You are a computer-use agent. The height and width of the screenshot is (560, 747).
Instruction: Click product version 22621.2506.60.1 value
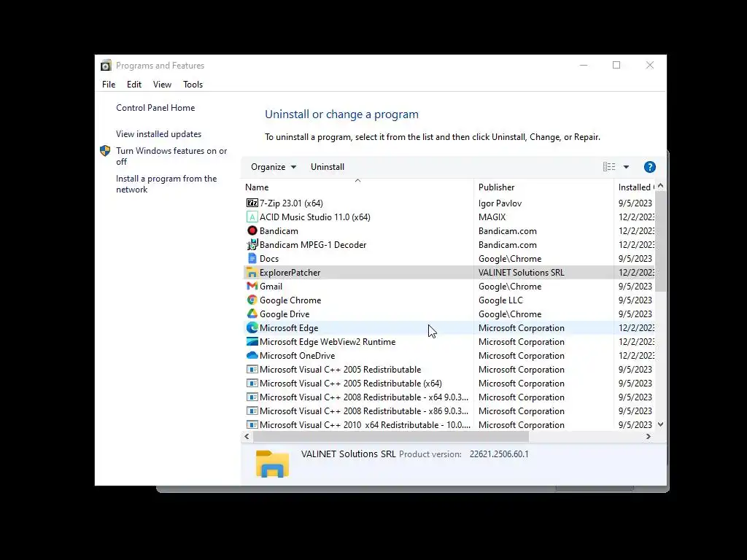(x=499, y=454)
